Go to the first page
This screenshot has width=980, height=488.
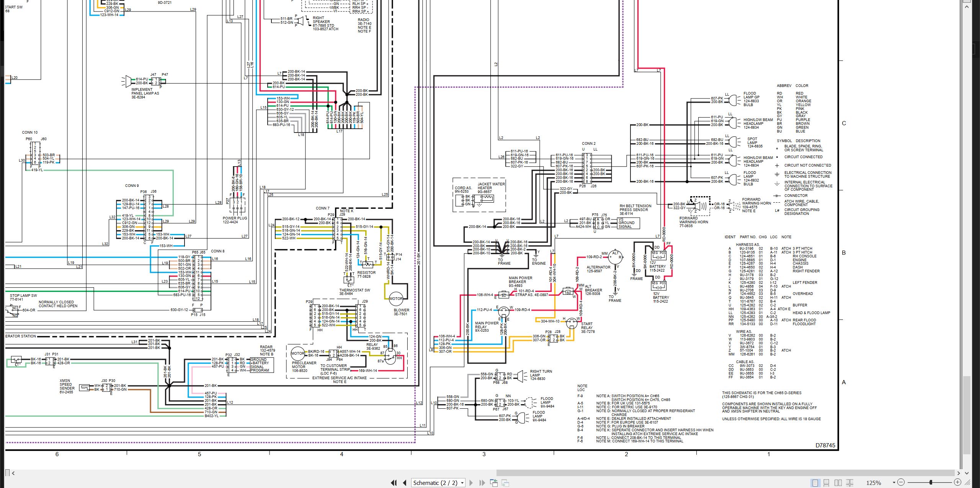tap(394, 483)
